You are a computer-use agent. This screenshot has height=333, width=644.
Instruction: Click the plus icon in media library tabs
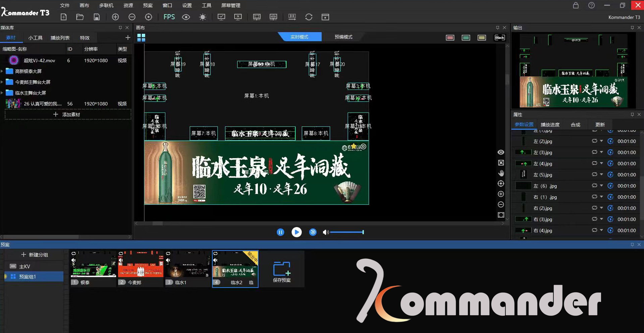[x=127, y=38]
